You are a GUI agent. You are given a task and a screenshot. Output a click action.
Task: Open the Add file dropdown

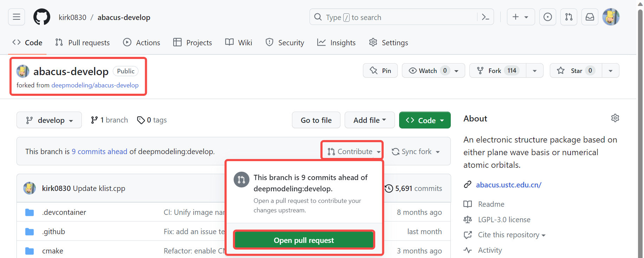[x=370, y=120]
